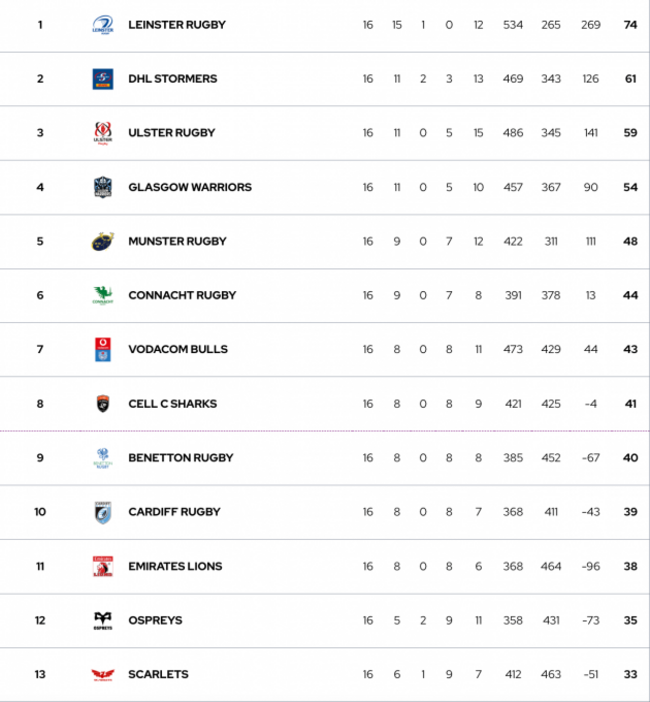This screenshot has width=650, height=702.
Task: Select the Cell C Sharks crest
Action: click(x=103, y=404)
